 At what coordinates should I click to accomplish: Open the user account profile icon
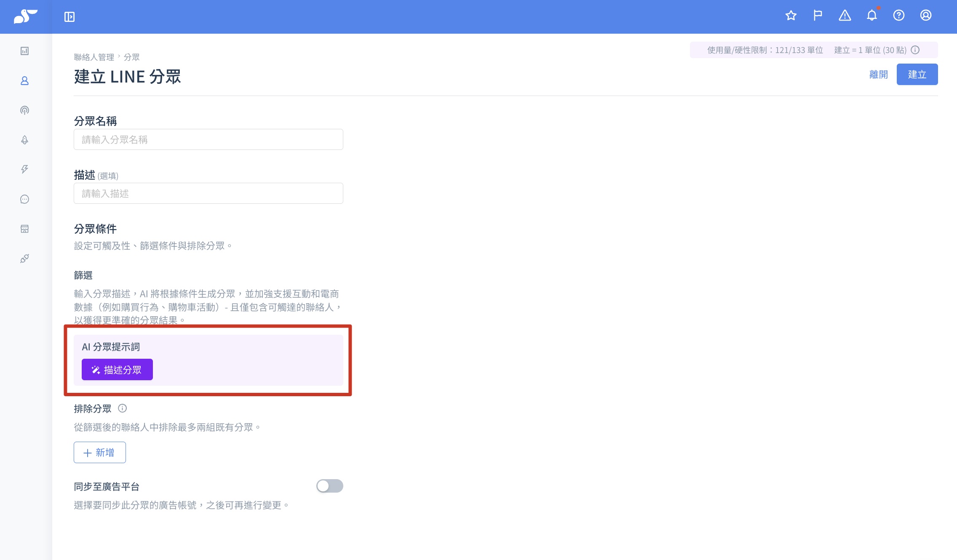click(926, 16)
